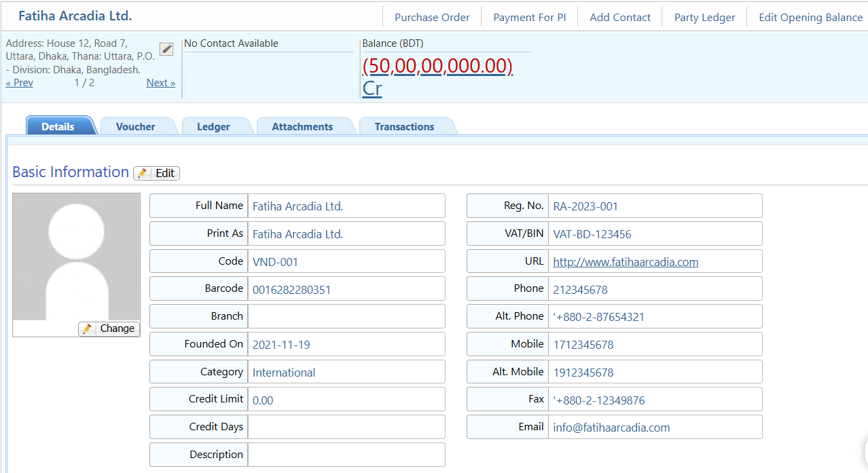The width and height of the screenshot is (868, 473).
Task: Switch to the Voucher tab
Action: 135,126
